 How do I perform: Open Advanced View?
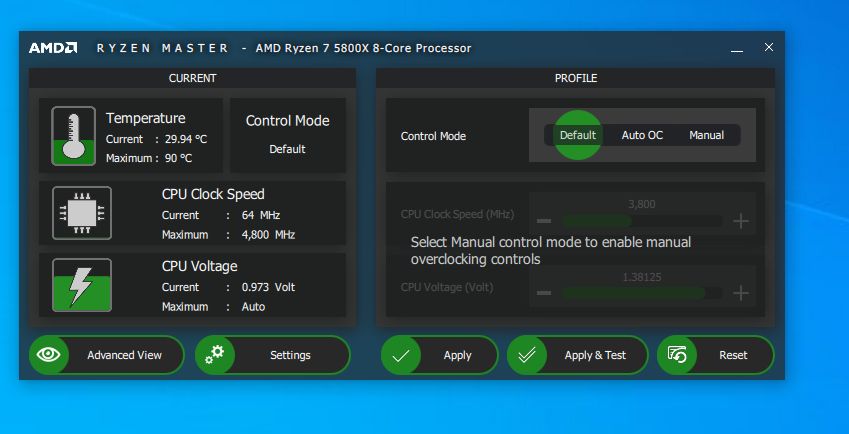point(107,355)
